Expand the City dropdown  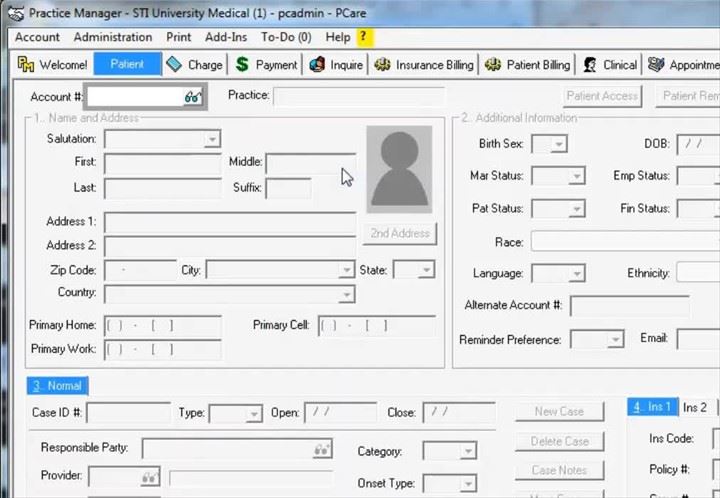(347, 270)
